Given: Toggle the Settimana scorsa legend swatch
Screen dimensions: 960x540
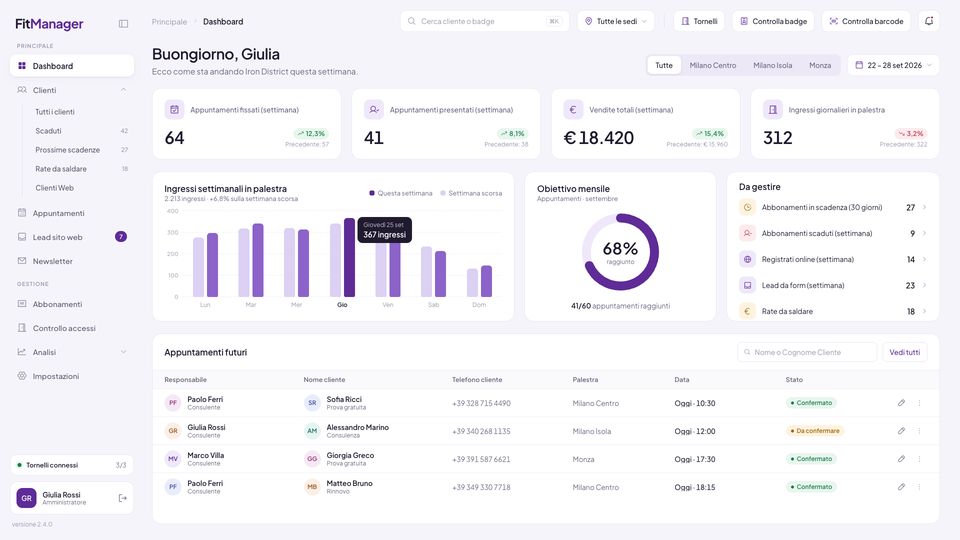Looking at the screenshot, I should 443,193.
